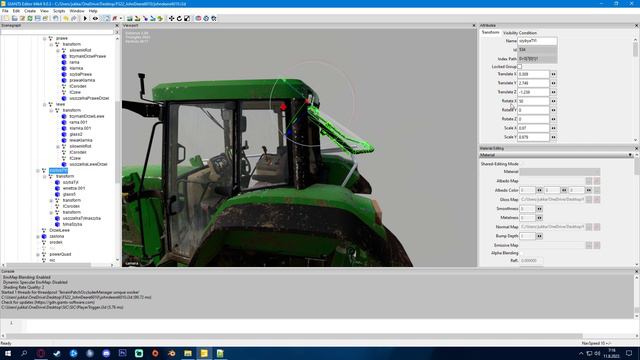The image size is (640, 360).
Task: Click the Translate X value field
Action: 533,74
